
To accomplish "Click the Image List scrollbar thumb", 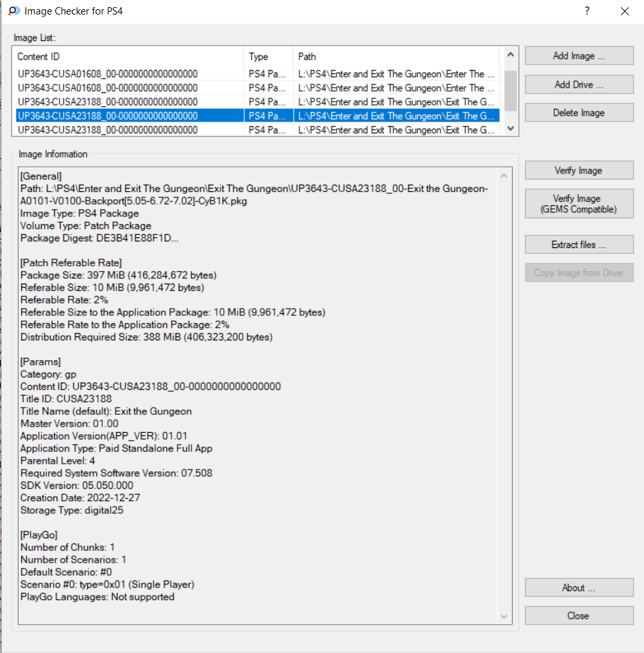I will pyautogui.click(x=511, y=90).
